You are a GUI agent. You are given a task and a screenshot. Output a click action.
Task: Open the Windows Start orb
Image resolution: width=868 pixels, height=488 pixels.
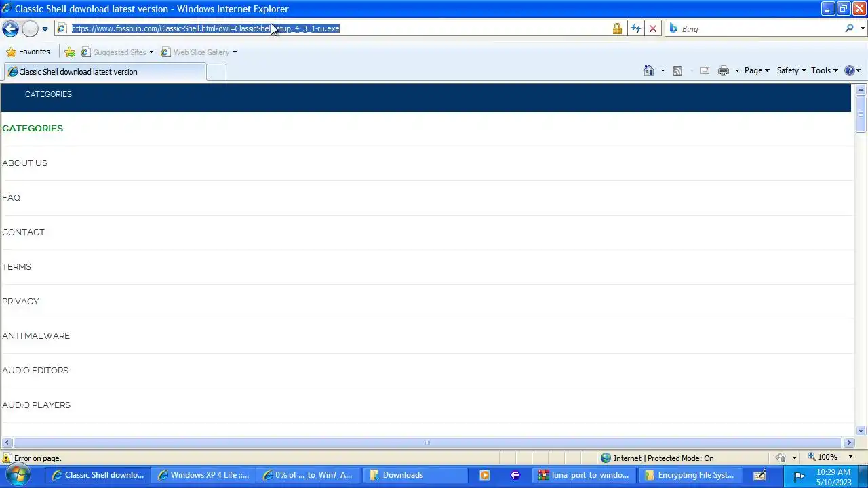18,474
